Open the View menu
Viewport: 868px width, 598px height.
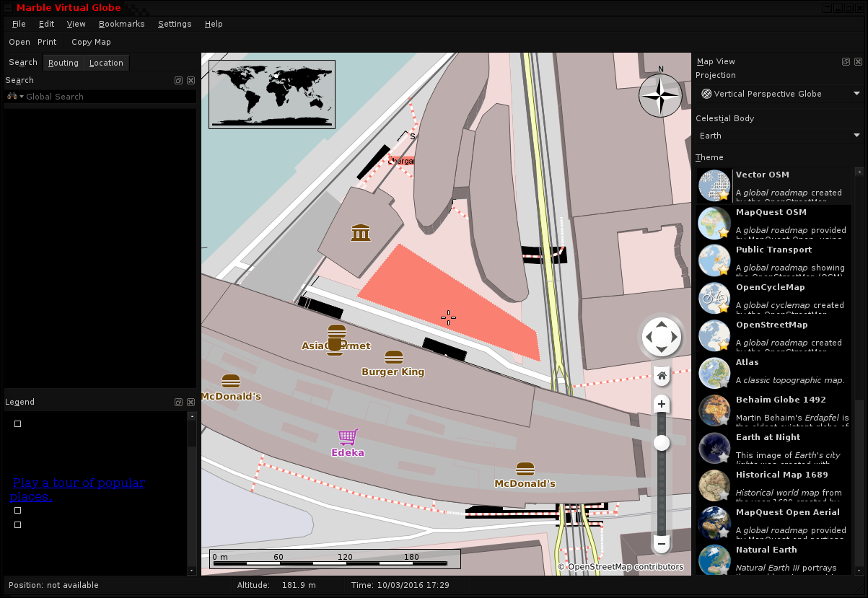76,24
